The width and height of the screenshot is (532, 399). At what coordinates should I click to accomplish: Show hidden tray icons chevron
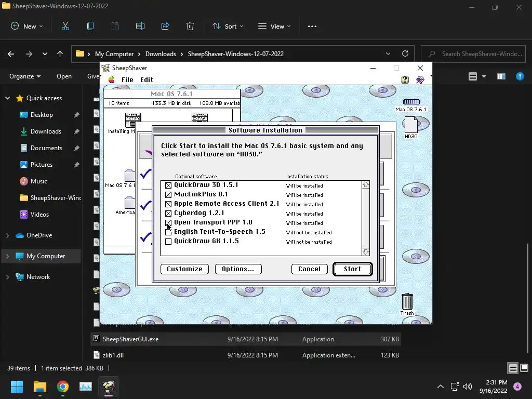point(441,387)
